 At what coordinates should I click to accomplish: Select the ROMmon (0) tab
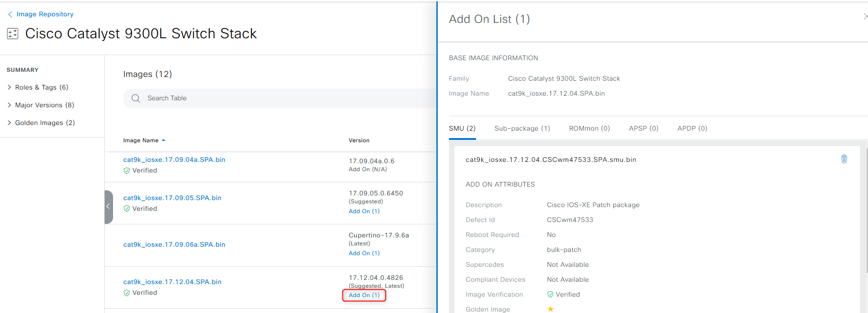tap(590, 128)
